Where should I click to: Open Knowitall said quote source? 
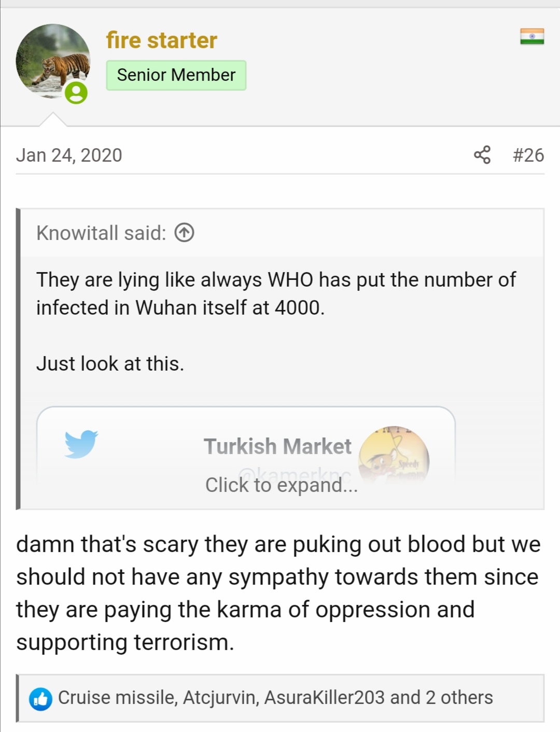click(x=101, y=233)
